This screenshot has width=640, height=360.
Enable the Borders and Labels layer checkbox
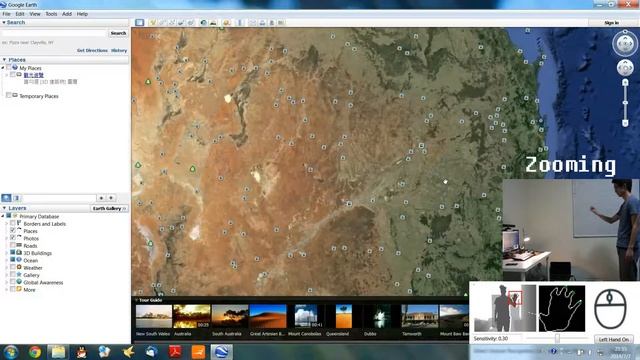(x=13, y=224)
